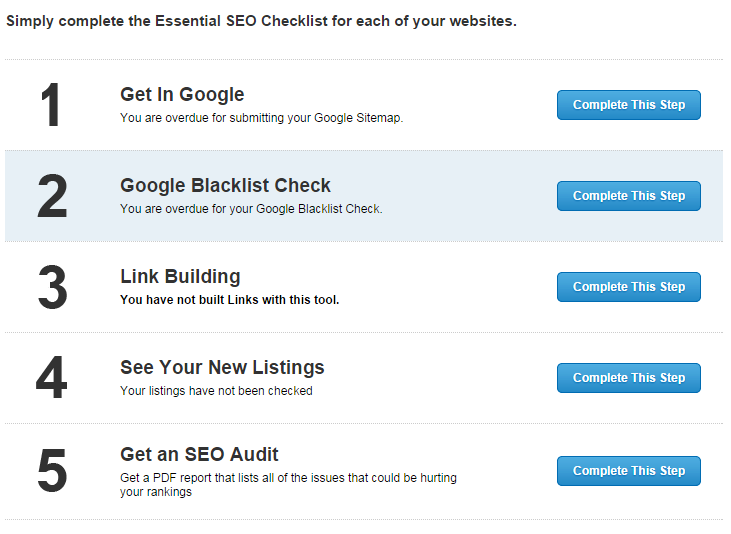Click the large step number 3
This screenshot has height=534, width=731.
51,287
